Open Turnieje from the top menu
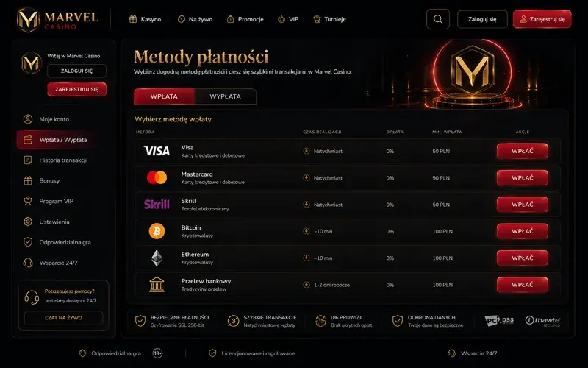Viewport: 588px width, 368px height. click(x=329, y=19)
